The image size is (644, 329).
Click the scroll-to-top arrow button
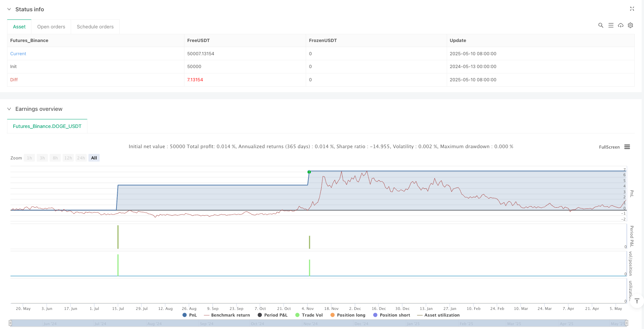coord(637,301)
